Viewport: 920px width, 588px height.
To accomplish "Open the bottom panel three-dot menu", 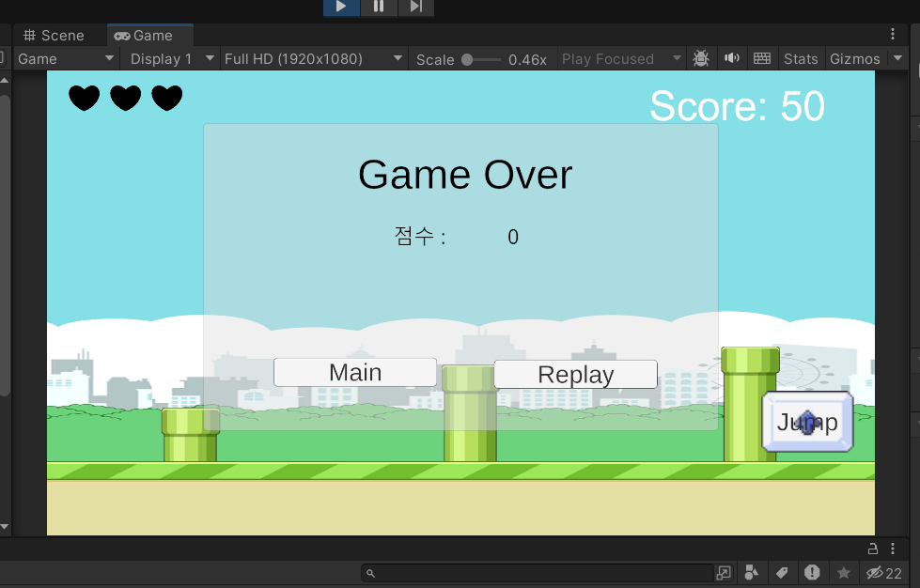I will coord(893,549).
